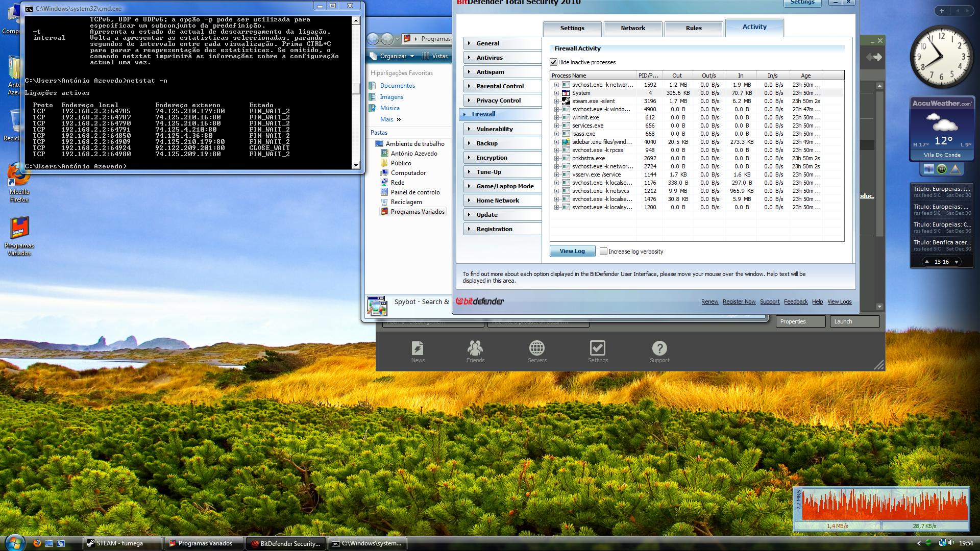This screenshot has height=551, width=980.
Task: Click the Painel de controlo icon
Action: coord(384,192)
